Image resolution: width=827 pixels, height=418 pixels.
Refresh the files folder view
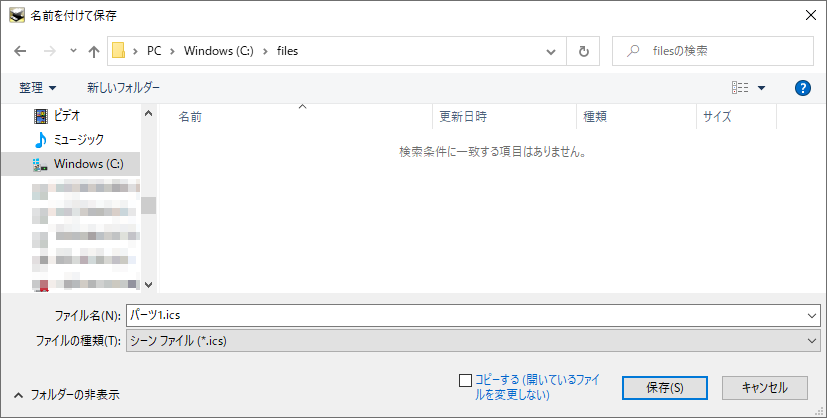[x=583, y=51]
